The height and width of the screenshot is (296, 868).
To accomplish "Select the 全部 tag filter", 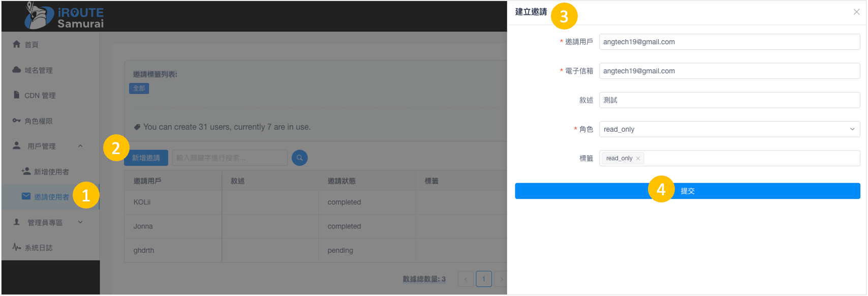I will tap(139, 88).
